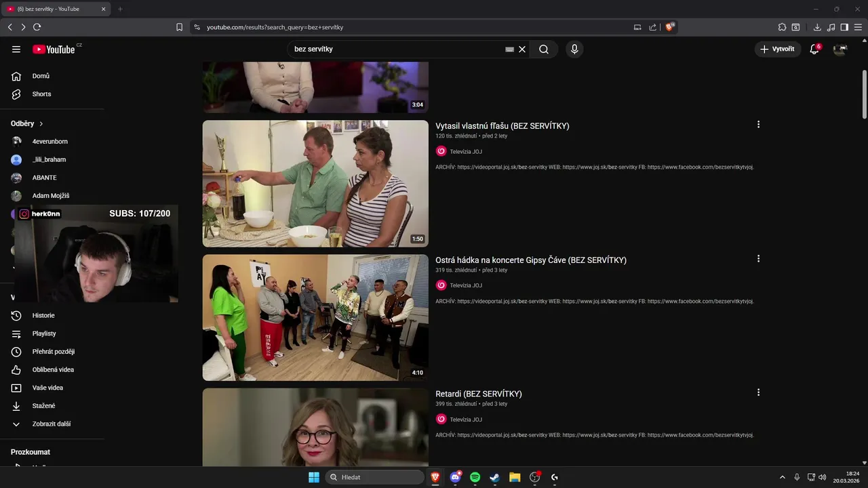The width and height of the screenshot is (868, 488).
Task: Open the Windows Start menu
Action: coord(314,477)
